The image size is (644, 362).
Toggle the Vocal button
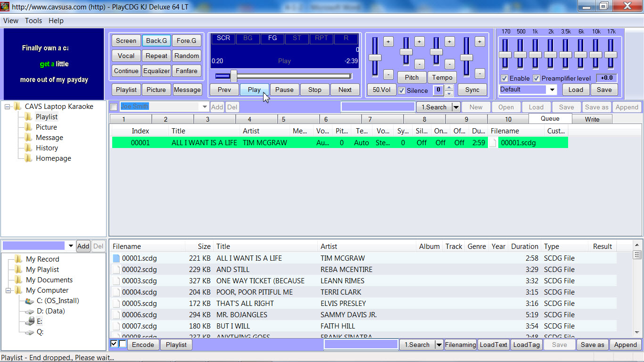tap(126, 56)
